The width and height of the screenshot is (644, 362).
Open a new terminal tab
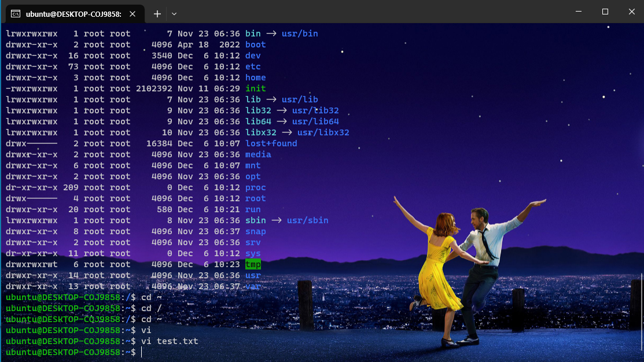[x=157, y=14]
